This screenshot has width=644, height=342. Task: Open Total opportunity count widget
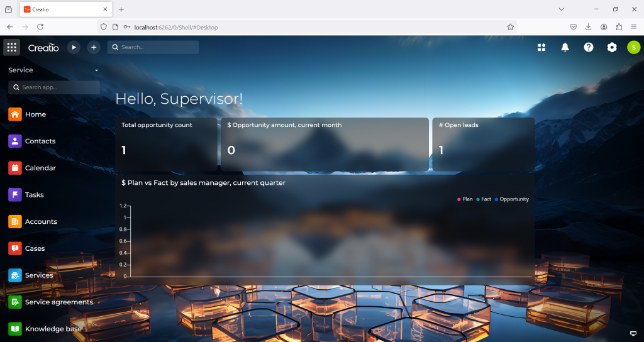pos(166,145)
